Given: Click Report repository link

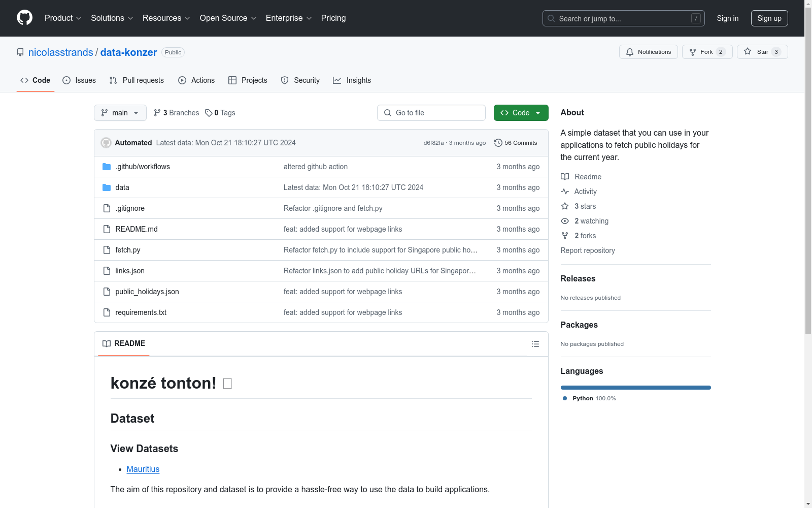Looking at the screenshot, I should [x=588, y=250].
